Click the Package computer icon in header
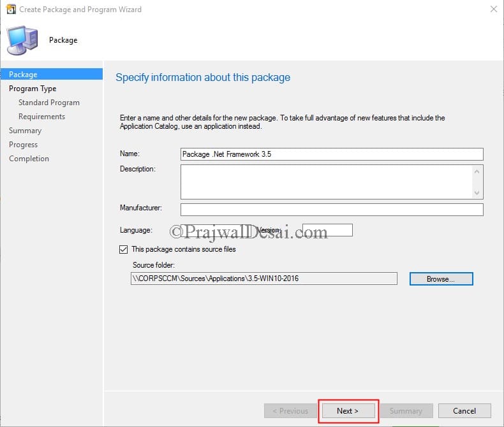This screenshot has width=504, height=427. coord(22,40)
